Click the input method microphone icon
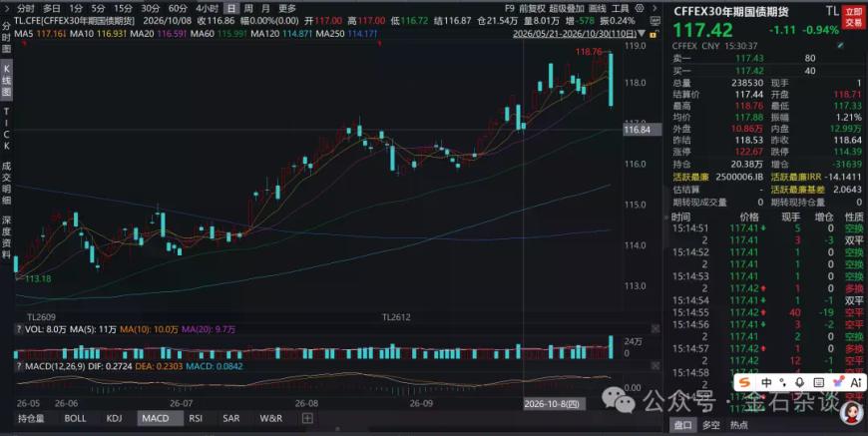This screenshot has width=868, height=436. [x=799, y=382]
